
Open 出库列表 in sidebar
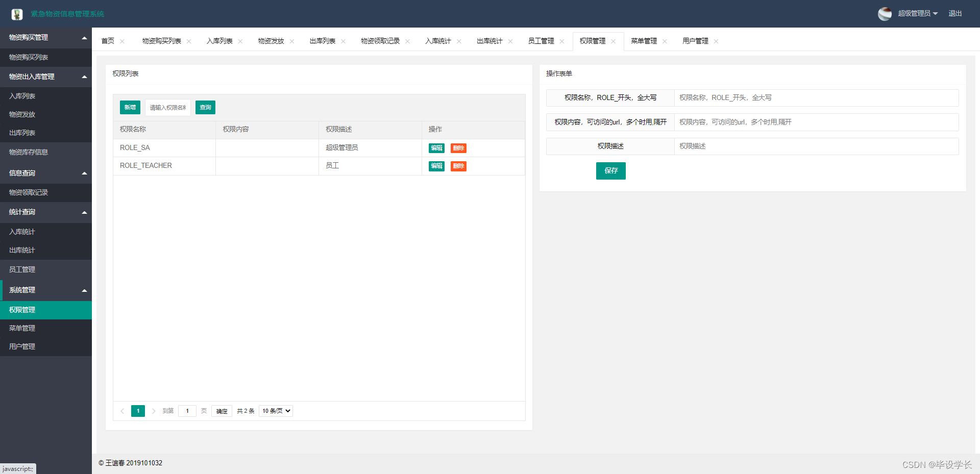[x=46, y=133]
